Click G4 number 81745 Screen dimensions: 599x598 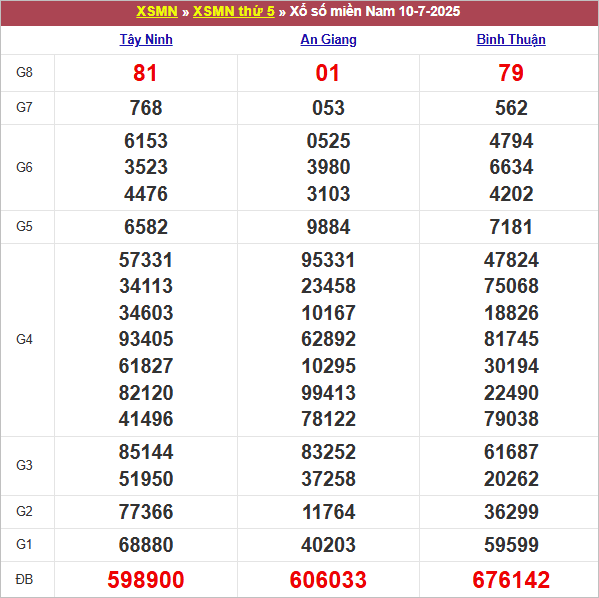[x=511, y=339]
